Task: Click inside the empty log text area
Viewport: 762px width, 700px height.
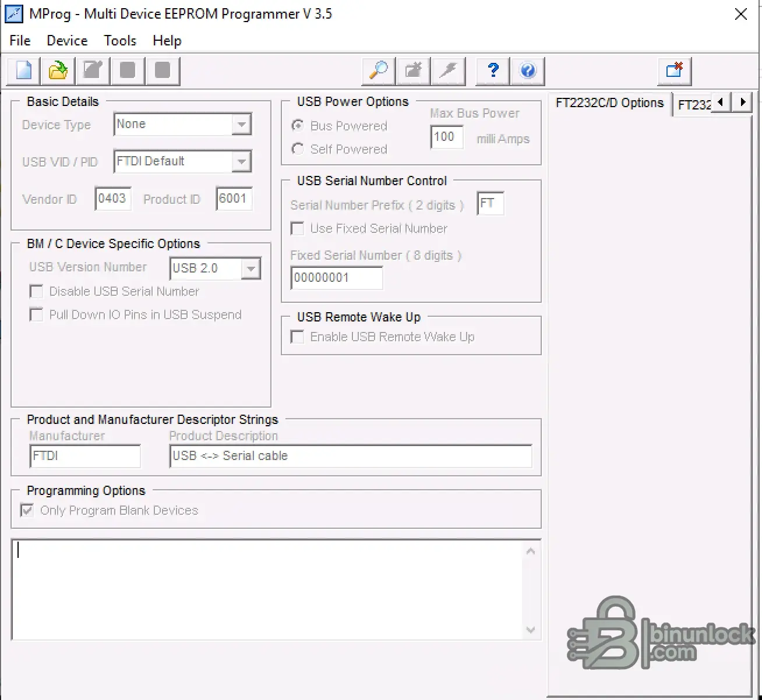Action: point(268,589)
